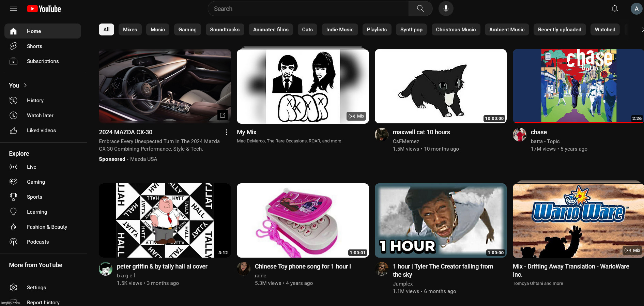Open the Gaming icon under Explore

[13, 182]
